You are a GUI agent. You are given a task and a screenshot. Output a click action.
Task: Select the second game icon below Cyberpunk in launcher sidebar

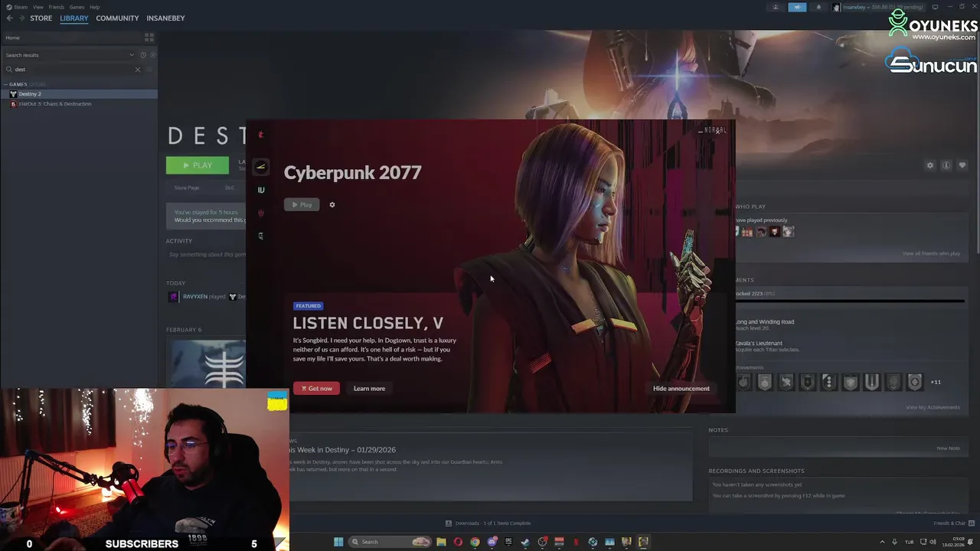coord(260,190)
